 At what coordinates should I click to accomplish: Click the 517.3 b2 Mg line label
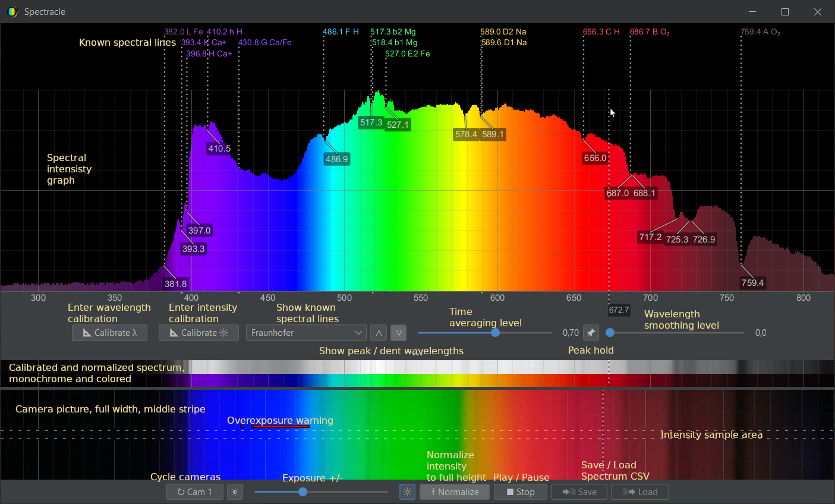393,32
